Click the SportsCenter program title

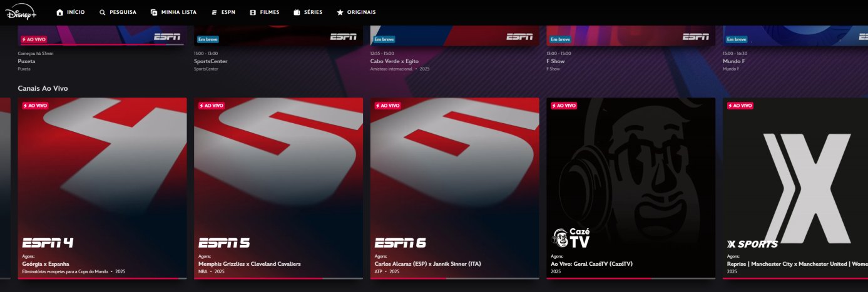tap(211, 61)
